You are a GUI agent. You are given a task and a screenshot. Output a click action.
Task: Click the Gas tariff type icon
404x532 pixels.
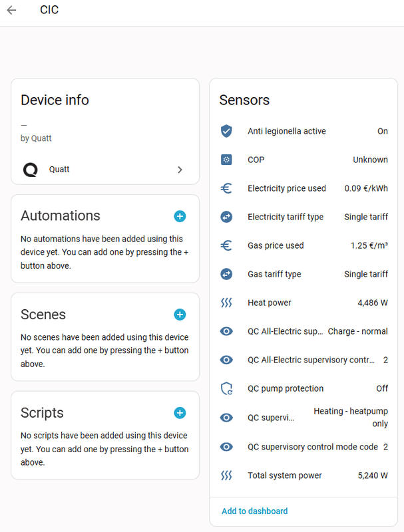tap(226, 274)
